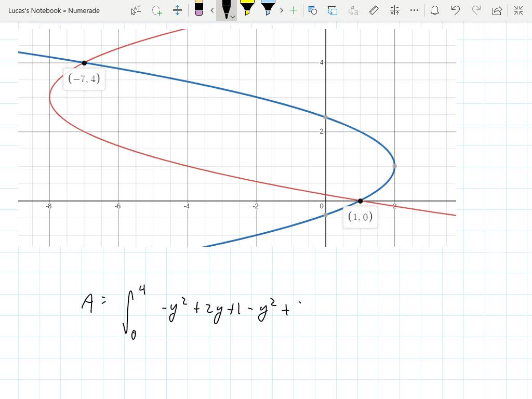Open the ruler tool

pos(374,10)
